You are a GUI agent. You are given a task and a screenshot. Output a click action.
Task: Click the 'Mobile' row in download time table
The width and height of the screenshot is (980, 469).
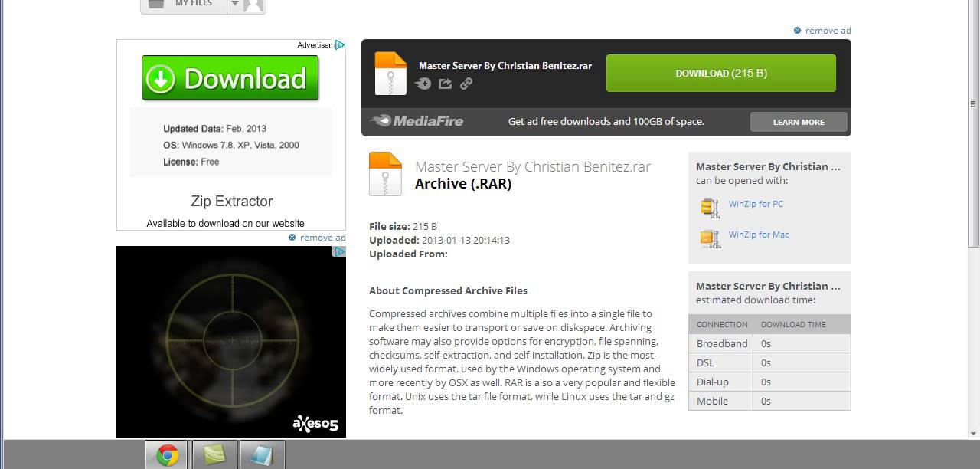click(x=769, y=401)
